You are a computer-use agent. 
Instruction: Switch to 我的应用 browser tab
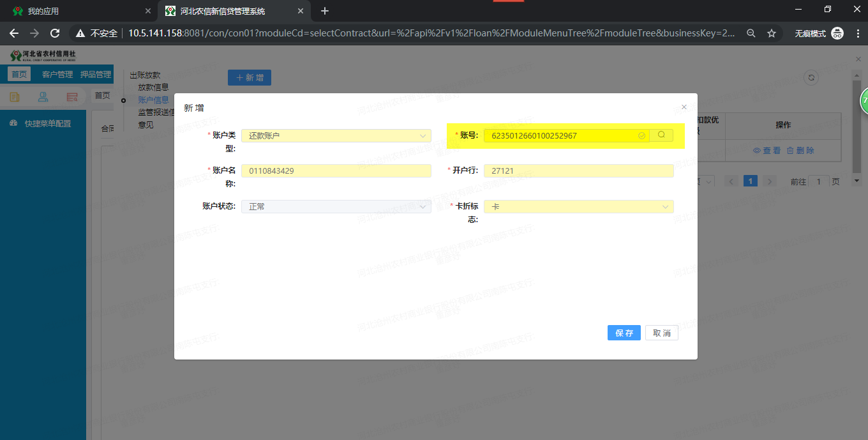(77, 11)
